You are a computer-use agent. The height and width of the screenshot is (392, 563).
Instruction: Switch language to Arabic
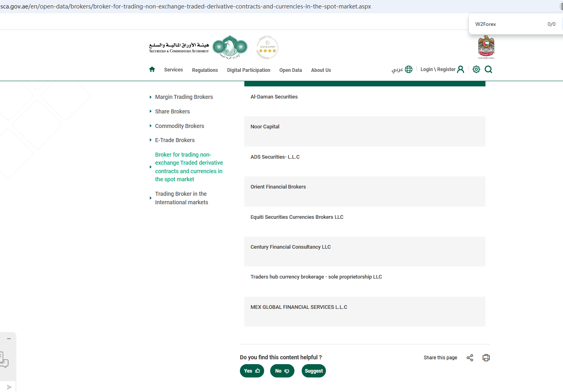click(x=397, y=69)
